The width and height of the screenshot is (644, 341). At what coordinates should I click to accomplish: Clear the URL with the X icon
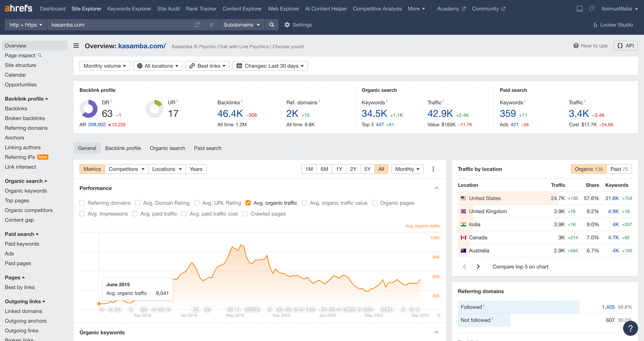pos(211,25)
